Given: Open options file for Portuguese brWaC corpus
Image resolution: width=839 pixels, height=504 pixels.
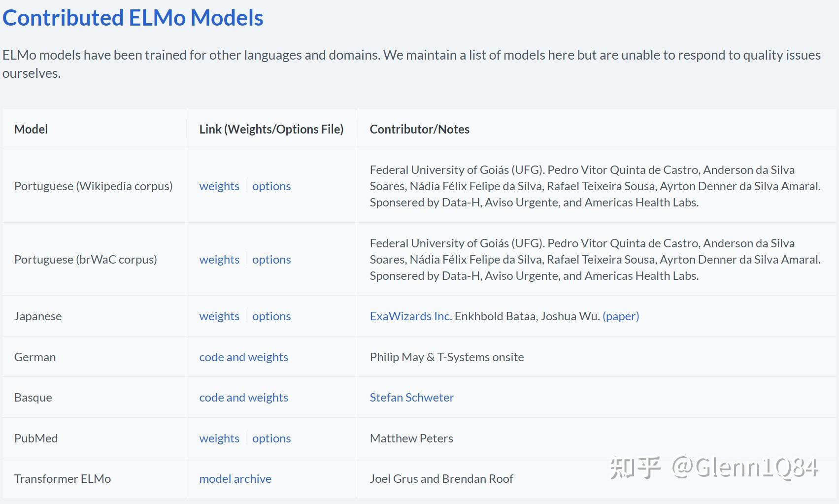Looking at the screenshot, I should 271,260.
